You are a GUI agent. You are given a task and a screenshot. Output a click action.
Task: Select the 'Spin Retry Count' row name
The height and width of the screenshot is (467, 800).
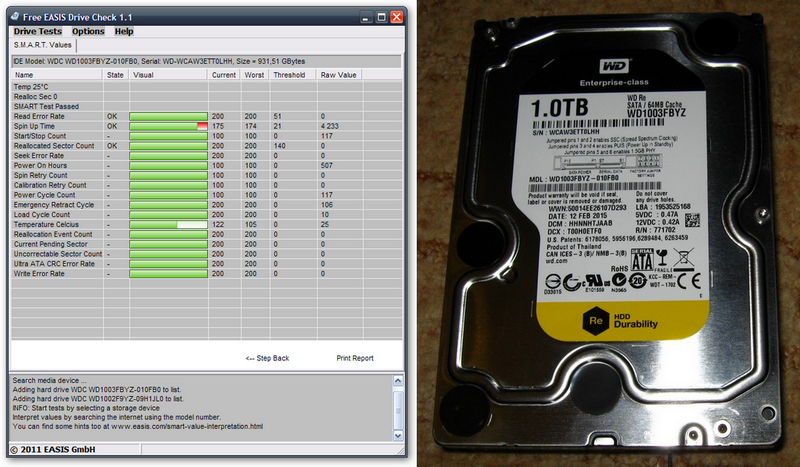tap(41, 175)
